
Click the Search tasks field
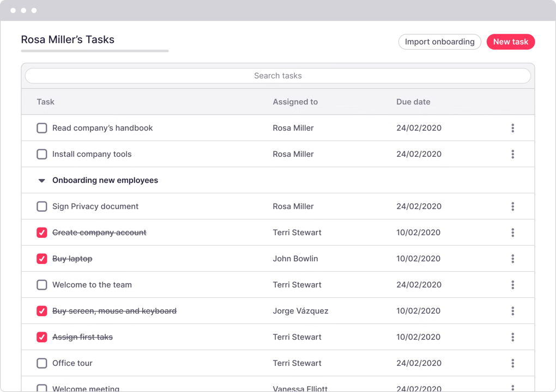[x=278, y=76]
